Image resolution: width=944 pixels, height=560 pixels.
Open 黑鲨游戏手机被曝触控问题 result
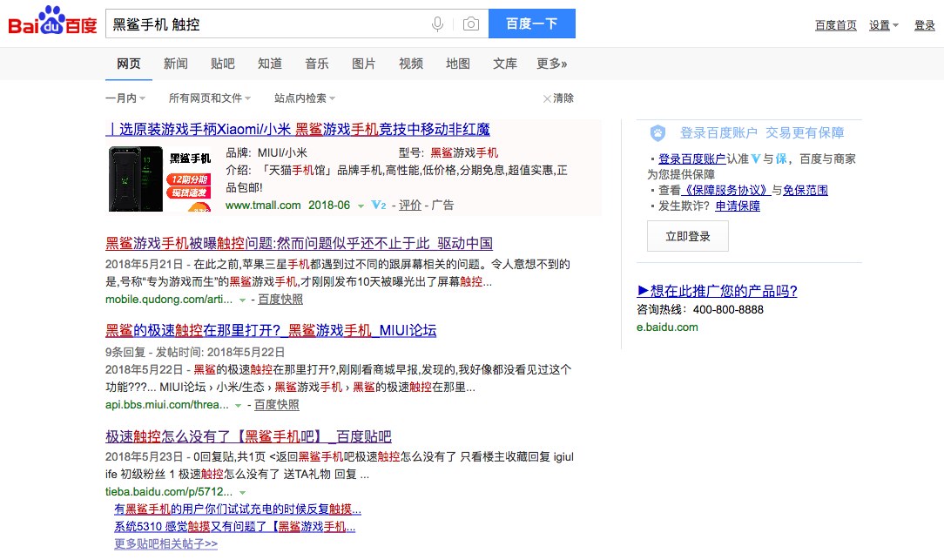point(300,243)
